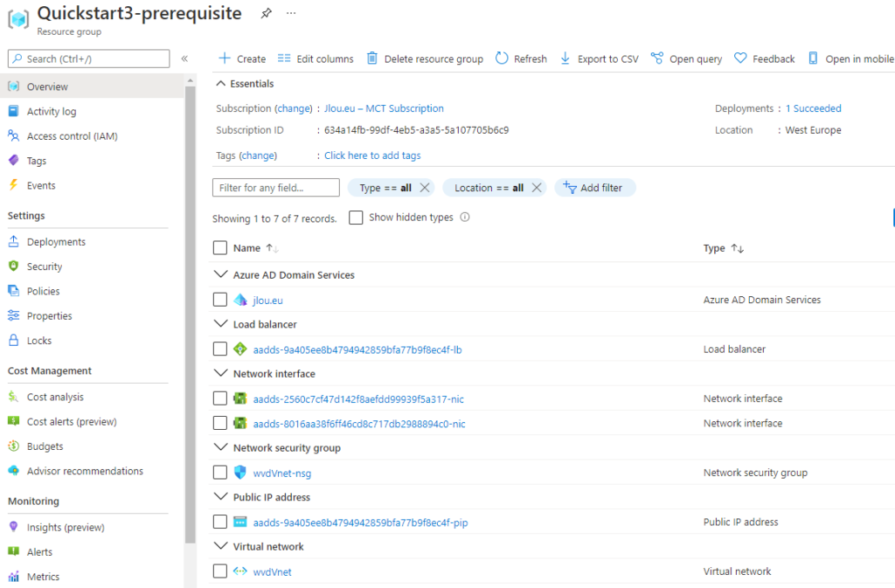Check the wvdVnet-nsg row checkbox
The height and width of the screenshot is (588, 895).
[219, 472]
